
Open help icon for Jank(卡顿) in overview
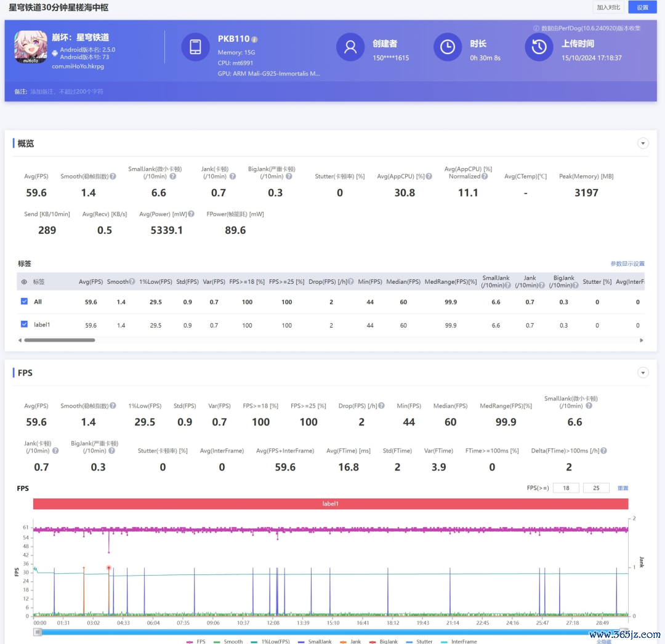(232, 176)
